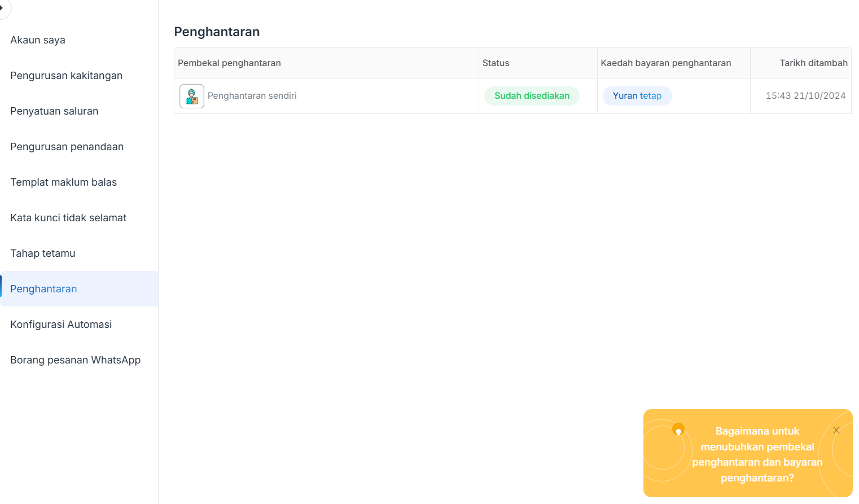This screenshot has width=859, height=504.
Task: Open Pengurusan kakitangan in the sidebar
Action: click(66, 76)
